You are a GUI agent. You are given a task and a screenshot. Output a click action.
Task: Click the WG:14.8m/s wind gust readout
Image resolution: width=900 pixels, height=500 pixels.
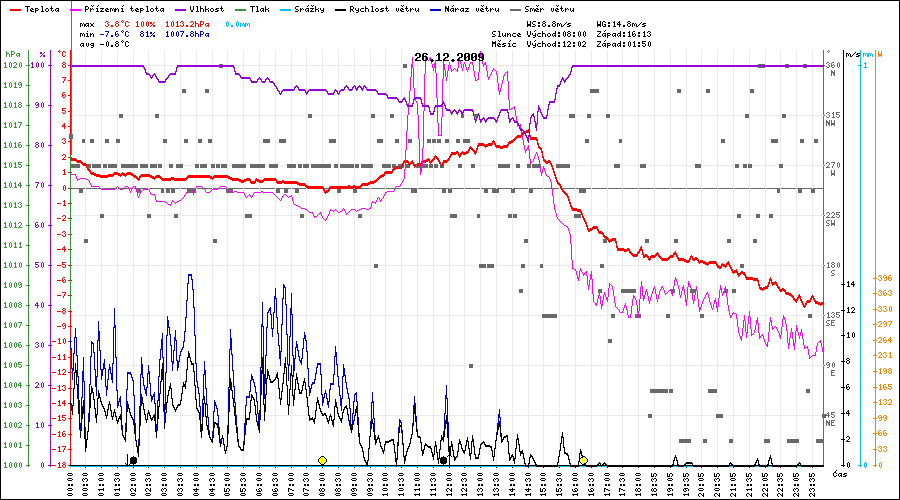pyautogui.click(x=624, y=22)
